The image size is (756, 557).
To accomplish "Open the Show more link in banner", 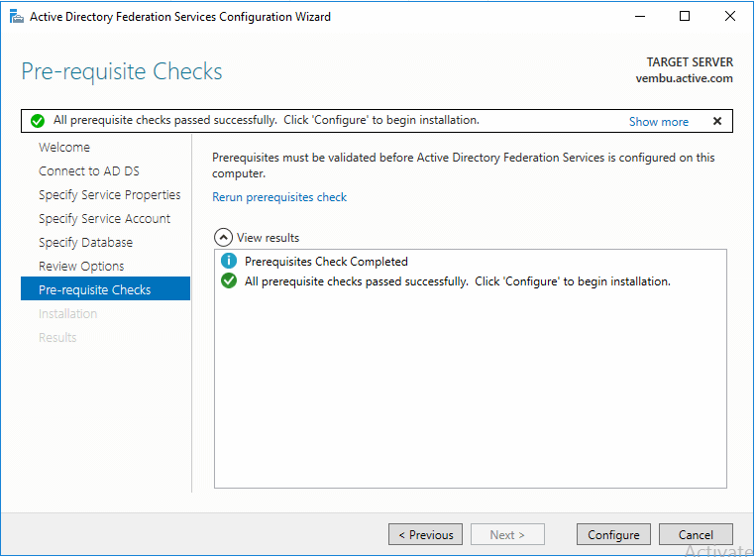I will tap(658, 122).
